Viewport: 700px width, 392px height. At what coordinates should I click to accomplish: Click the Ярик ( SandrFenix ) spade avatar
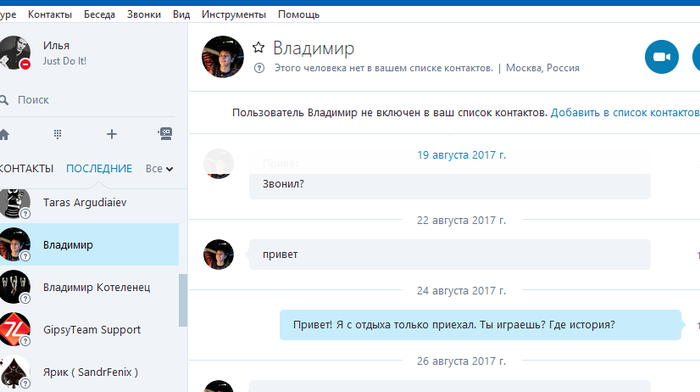click(x=15, y=372)
